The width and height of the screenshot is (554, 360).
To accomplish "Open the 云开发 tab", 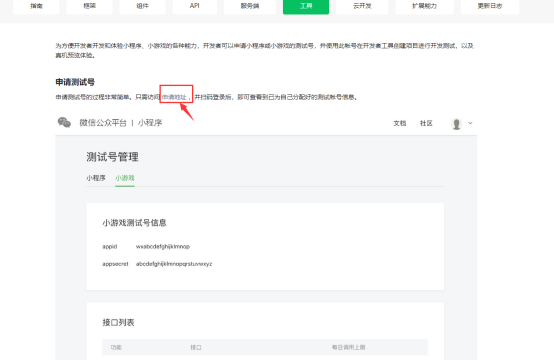I will tap(362, 6).
